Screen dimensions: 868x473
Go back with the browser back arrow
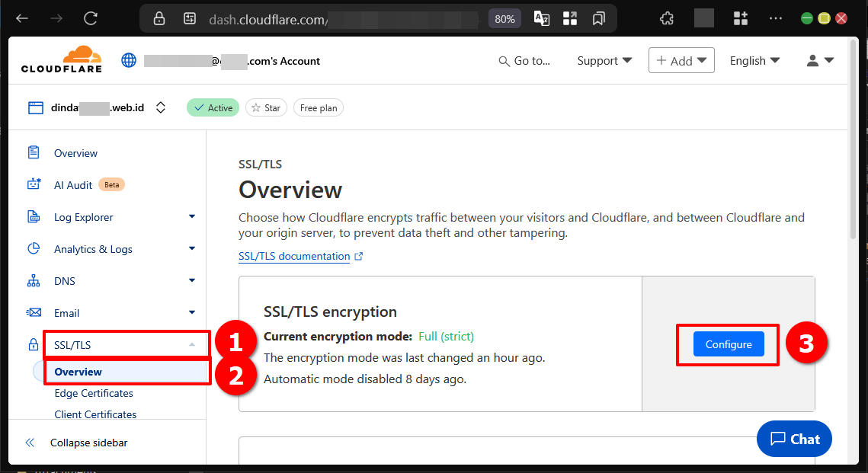(21, 18)
